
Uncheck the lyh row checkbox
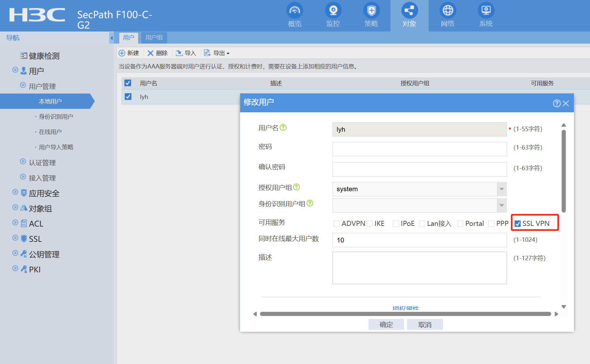click(x=128, y=96)
